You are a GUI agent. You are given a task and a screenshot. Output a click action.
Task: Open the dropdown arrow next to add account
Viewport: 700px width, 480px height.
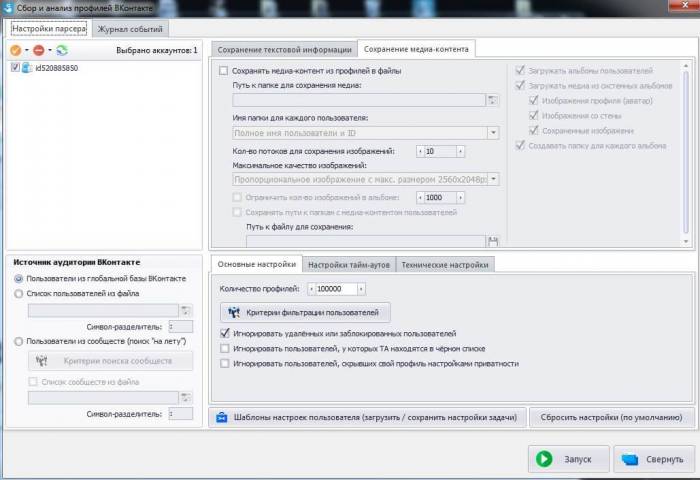(x=26, y=49)
